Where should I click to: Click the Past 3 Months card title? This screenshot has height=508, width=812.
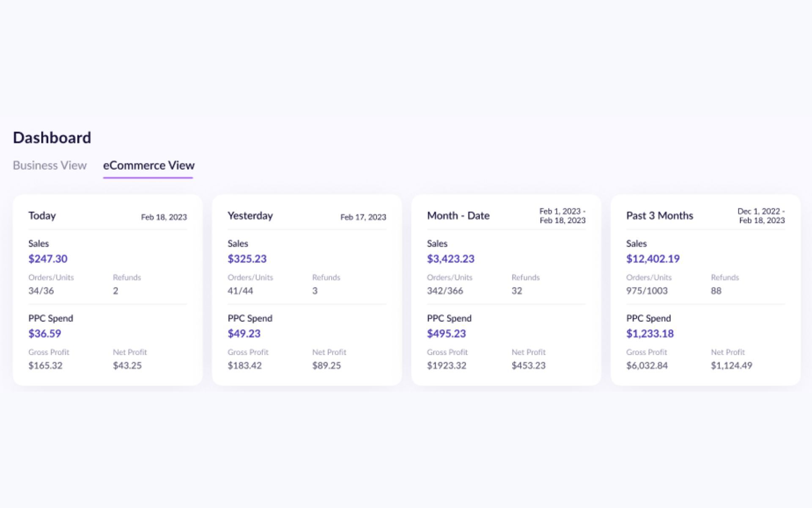(659, 215)
